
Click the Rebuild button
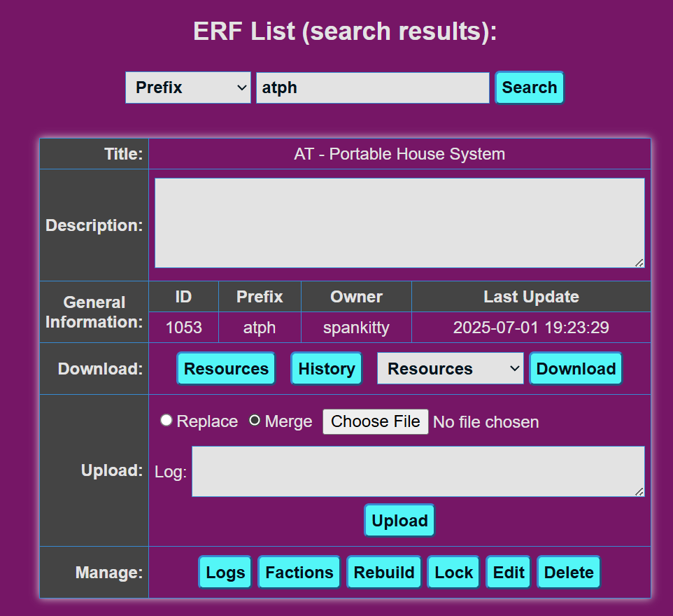click(x=384, y=573)
